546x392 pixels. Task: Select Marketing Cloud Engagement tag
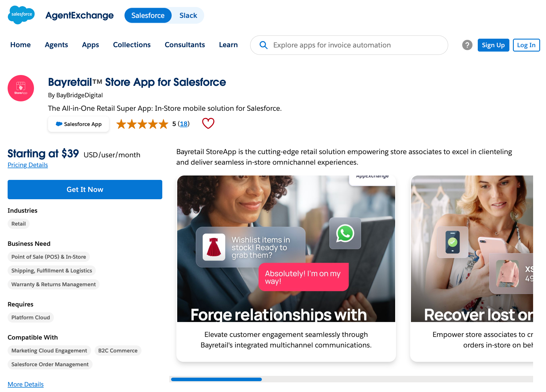[49, 351]
